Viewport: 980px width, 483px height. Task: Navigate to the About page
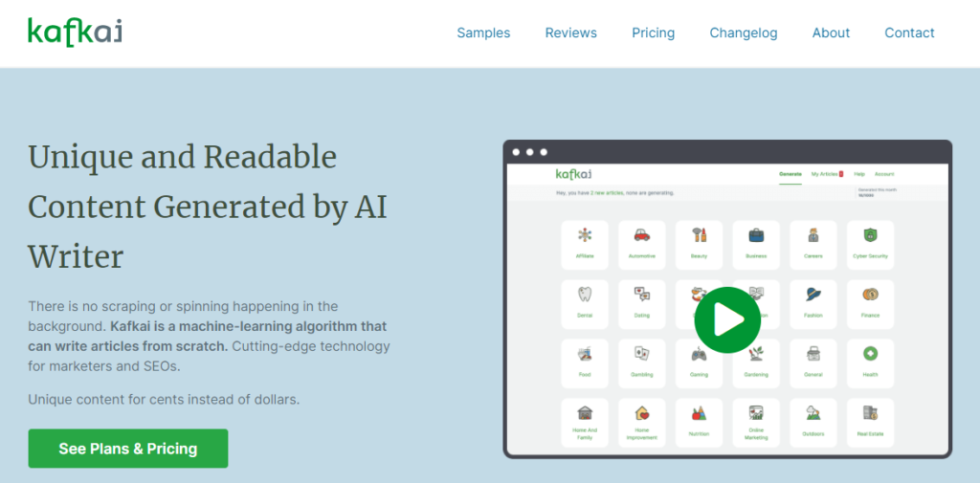831,33
